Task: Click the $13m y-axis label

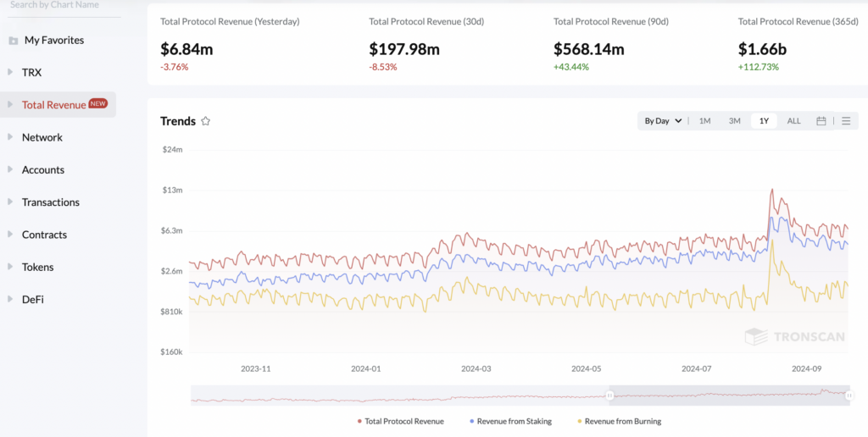Action: pos(171,190)
